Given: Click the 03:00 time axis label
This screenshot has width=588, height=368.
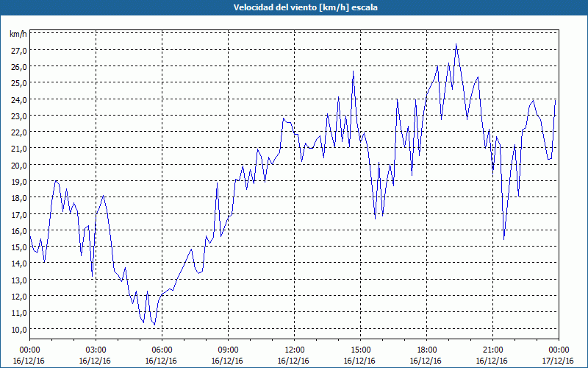Looking at the screenshot, I should [x=96, y=350].
